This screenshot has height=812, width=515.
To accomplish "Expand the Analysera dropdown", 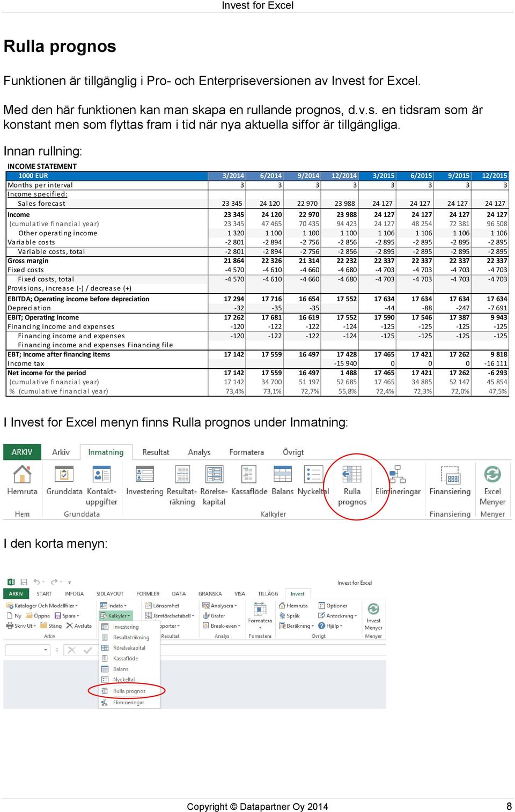I will pyautogui.click(x=219, y=606).
